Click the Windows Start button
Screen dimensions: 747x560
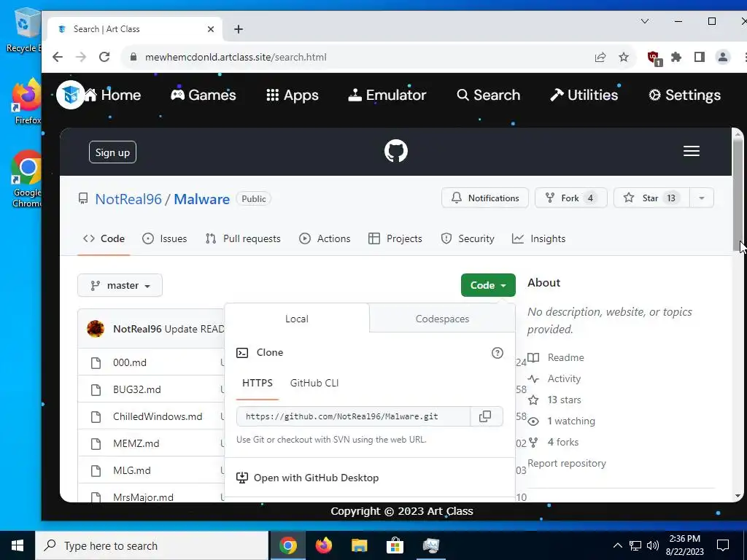click(18, 545)
